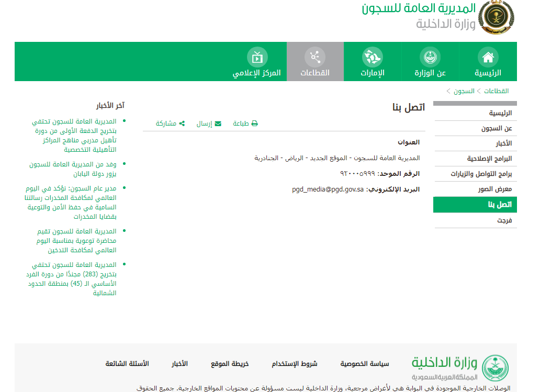Click الأسئلة الشائعة in the footer
Screen dimensions: 540x392
[x=127, y=364]
